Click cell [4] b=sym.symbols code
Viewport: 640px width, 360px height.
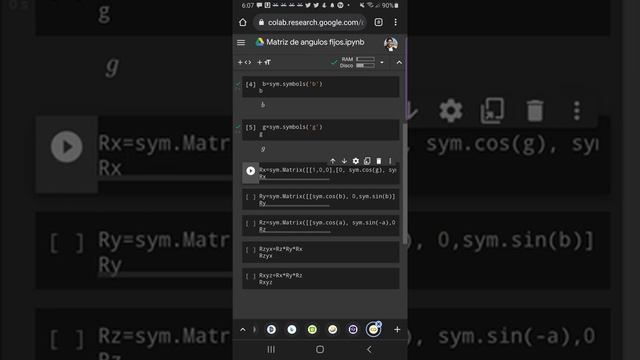click(x=292, y=84)
